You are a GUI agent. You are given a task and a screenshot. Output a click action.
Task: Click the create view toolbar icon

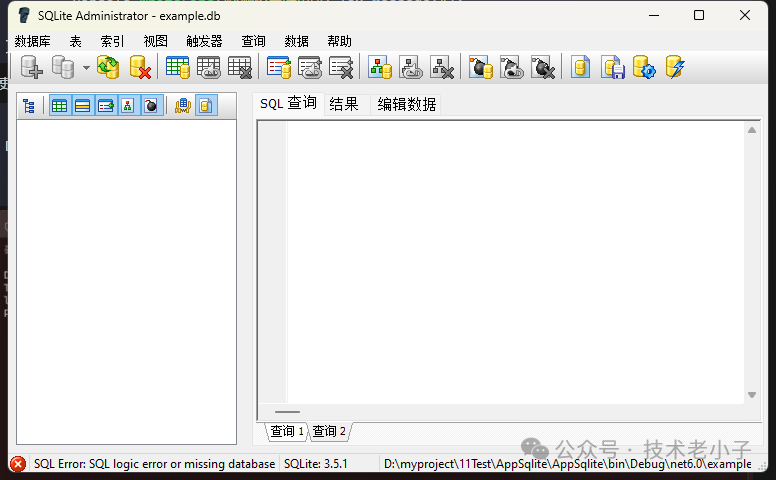(279, 67)
